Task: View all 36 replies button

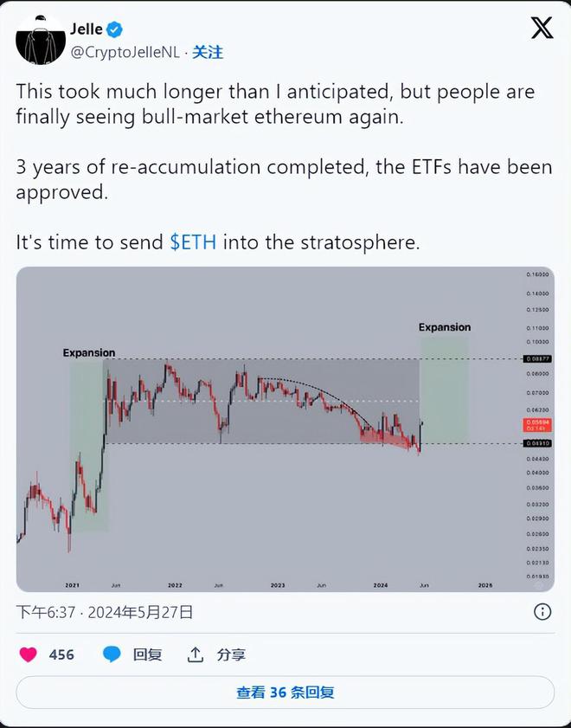Action: [x=285, y=693]
